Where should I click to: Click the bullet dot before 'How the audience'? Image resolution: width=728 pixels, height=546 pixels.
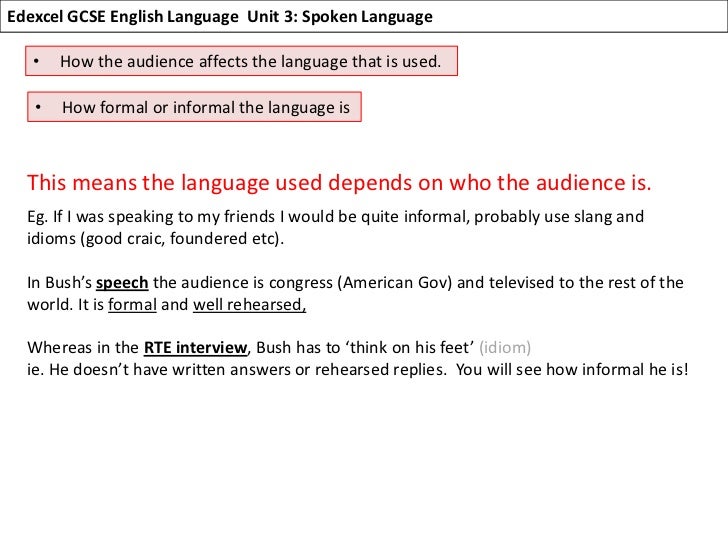pos(37,63)
